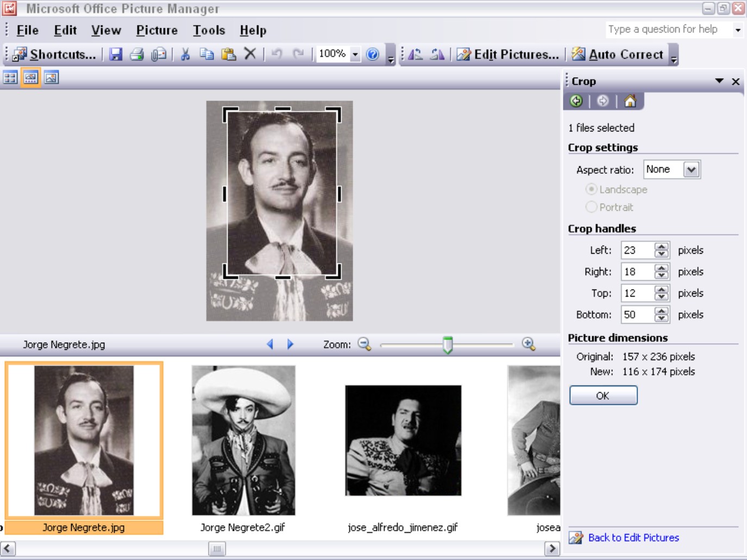
Task: Click the Copy icon
Action: tap(207, 54)
